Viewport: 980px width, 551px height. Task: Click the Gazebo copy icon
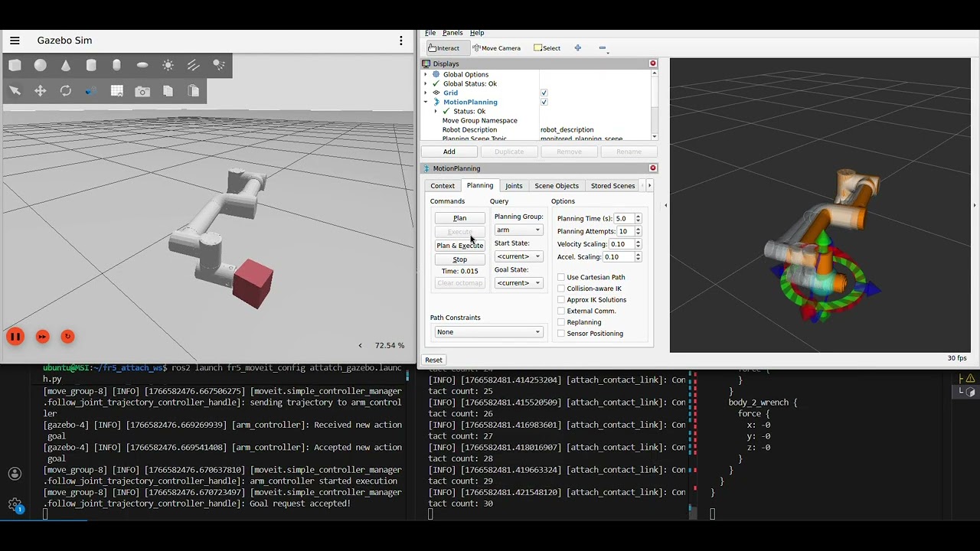tap(168, 91)
